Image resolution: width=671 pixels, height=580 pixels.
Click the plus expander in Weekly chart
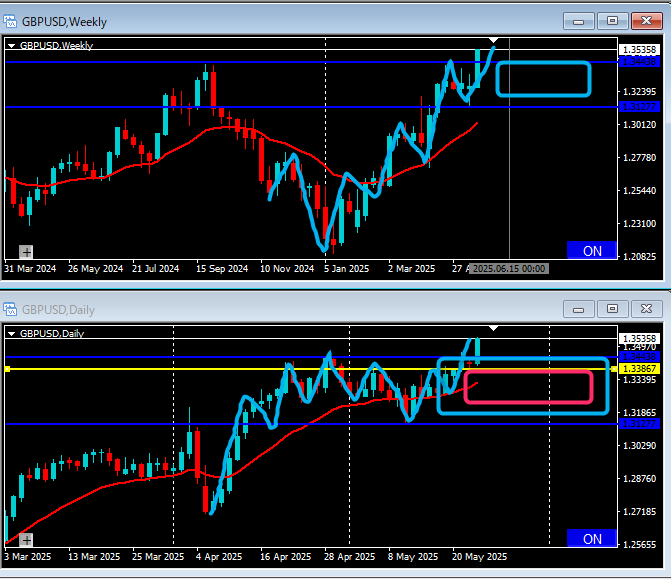coord(27,252)
